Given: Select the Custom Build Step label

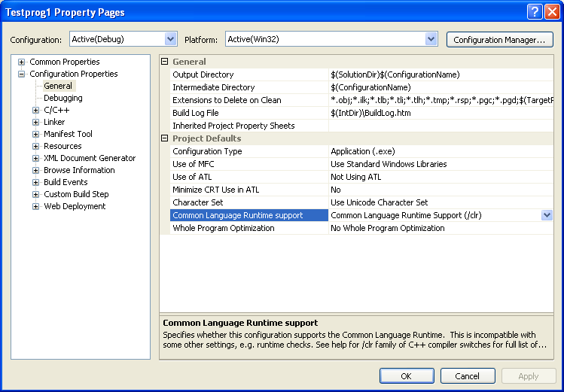Looking at the screenshot, I should (x=76, y=194).
